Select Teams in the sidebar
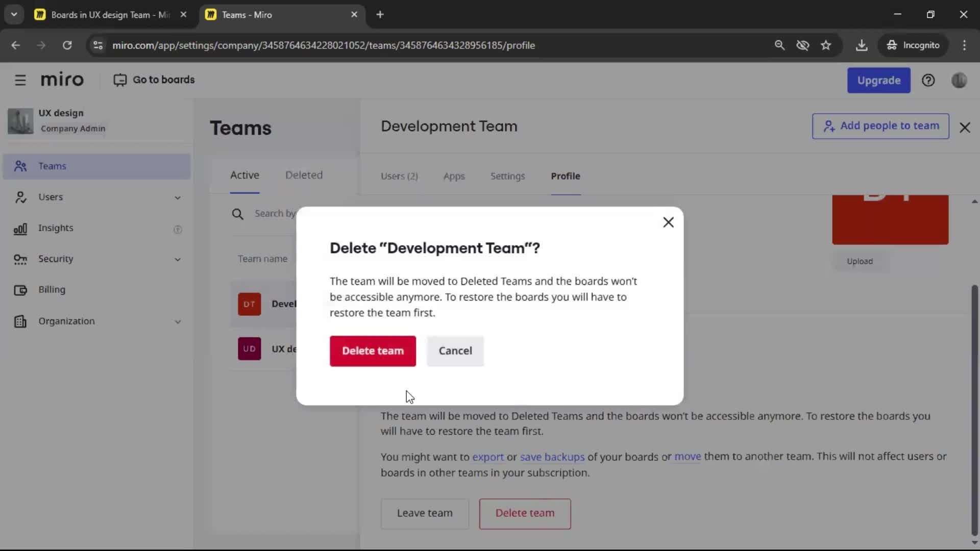Image resolution: width=980 pixels, height=551 pixels. (97, 166)
